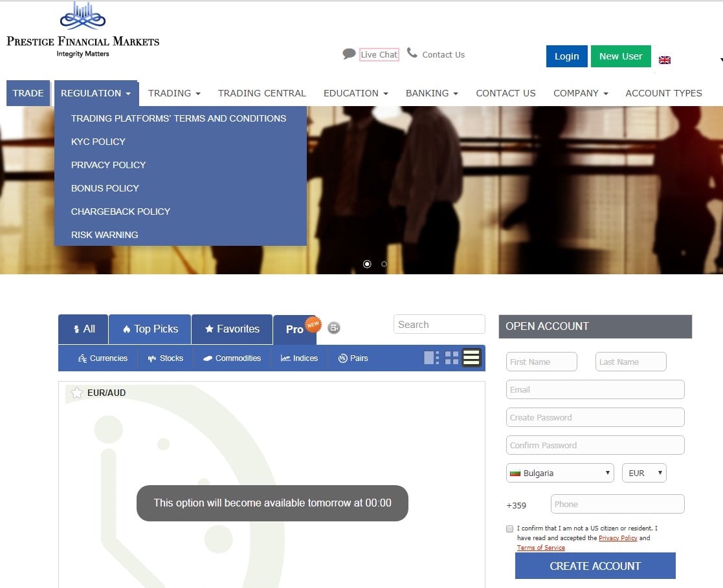
Task: Select the first slide indicator dot
Action: click(367, 264)
